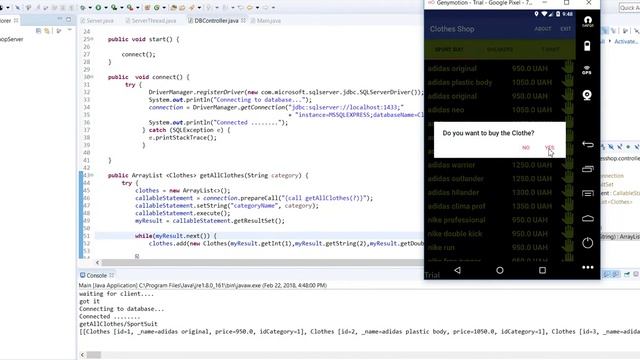The image size is (640, 360).
Task: Select adidas warrior row in list
Action: tap(499, 165)
